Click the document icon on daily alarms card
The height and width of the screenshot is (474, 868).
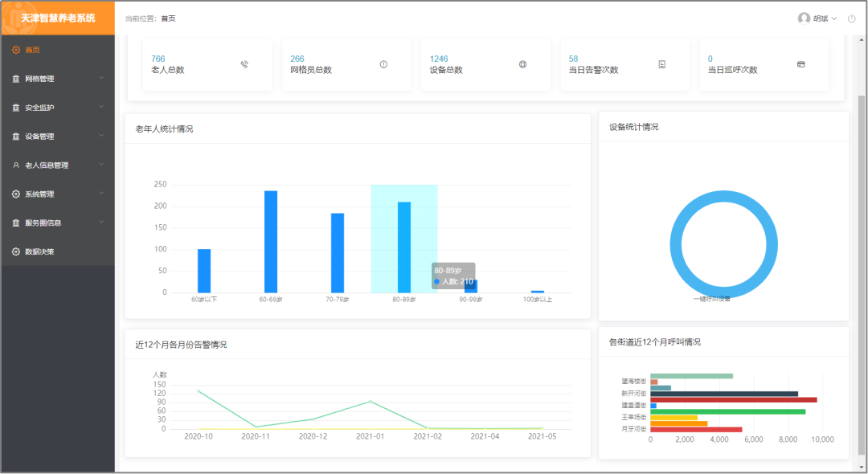[x=661, y=64]
